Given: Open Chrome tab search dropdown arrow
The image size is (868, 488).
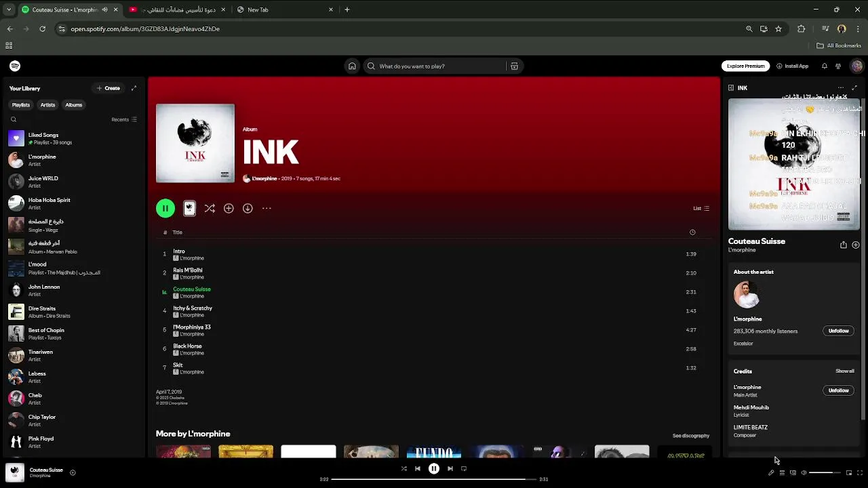Looking at the screenshot, I should (9, 9).
